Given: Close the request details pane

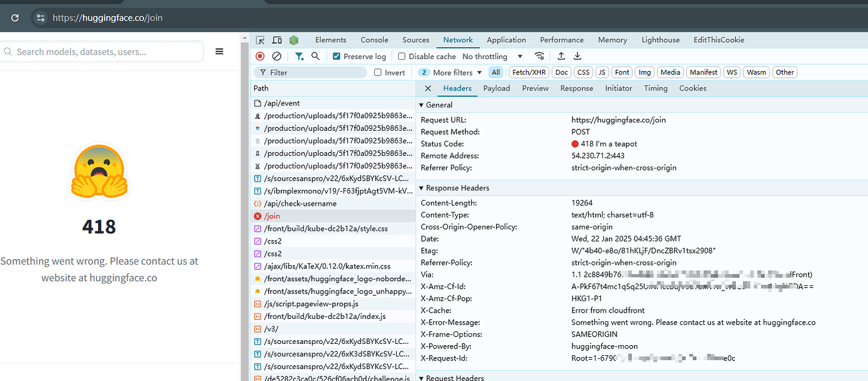Looking at the screenshot, I should [428, 89].
